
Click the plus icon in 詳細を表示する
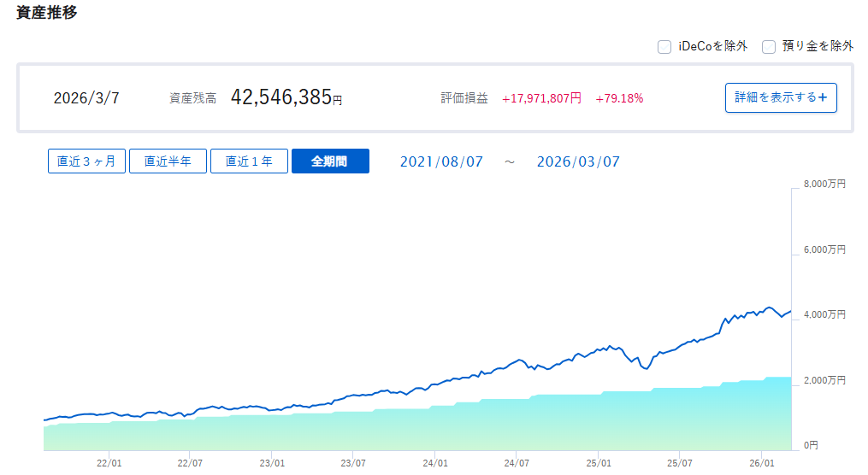[x=823, y=97]
